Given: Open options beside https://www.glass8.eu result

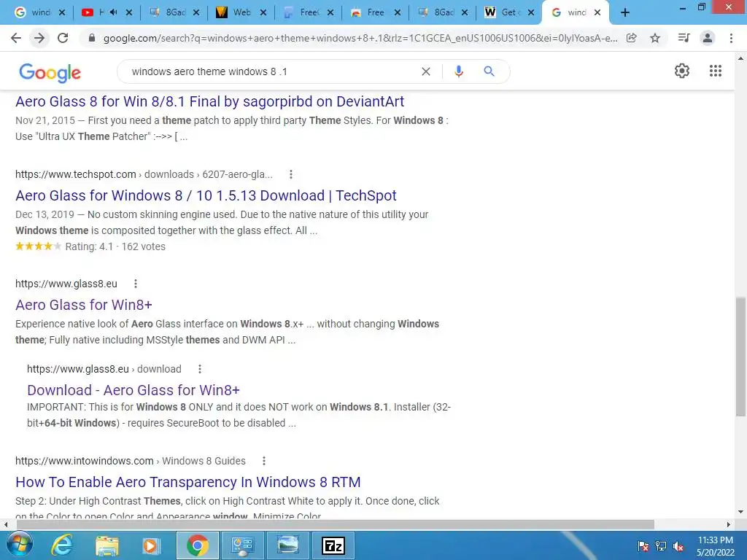Looking at the screenshot, I should (135, 284).
